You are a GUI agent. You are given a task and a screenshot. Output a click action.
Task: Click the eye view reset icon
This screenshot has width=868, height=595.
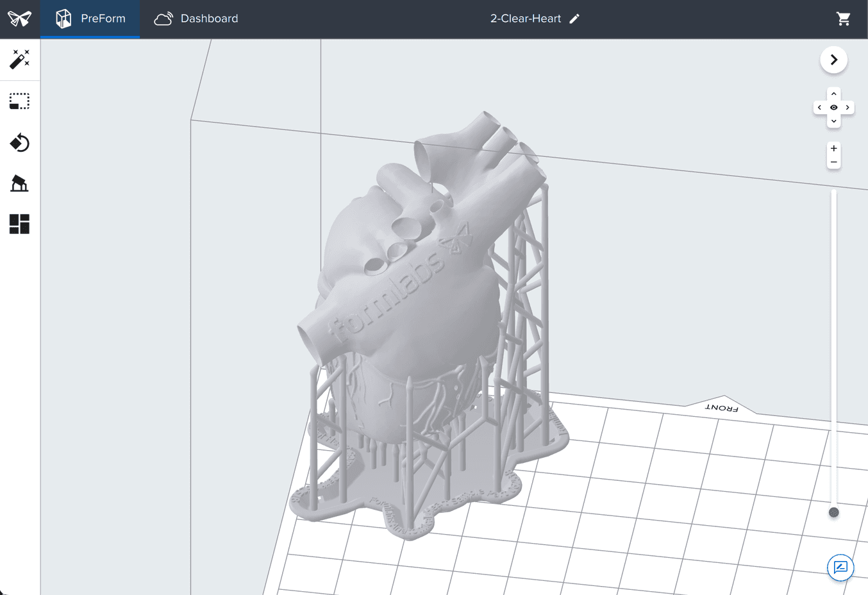pos(833,107)
